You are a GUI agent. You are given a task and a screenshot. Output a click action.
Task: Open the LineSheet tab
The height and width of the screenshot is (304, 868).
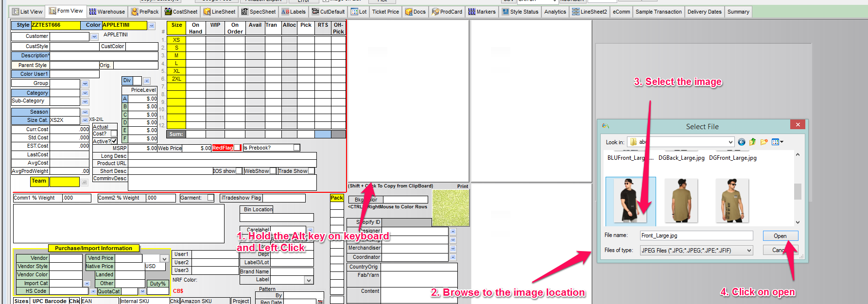coord(219,12)
